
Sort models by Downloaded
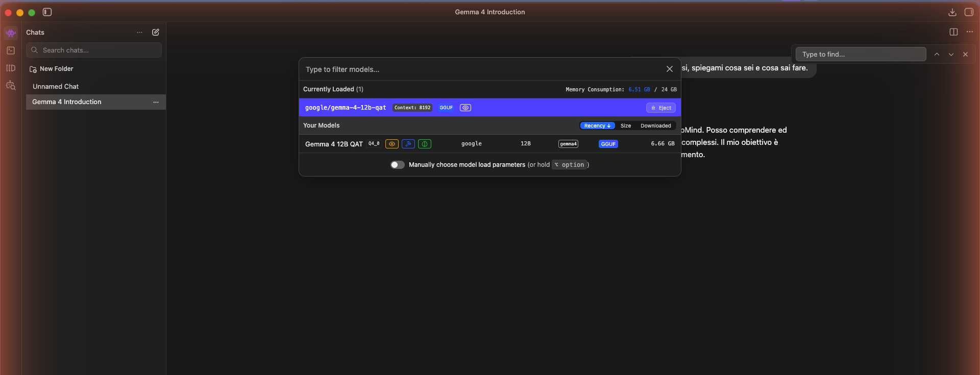656,126
